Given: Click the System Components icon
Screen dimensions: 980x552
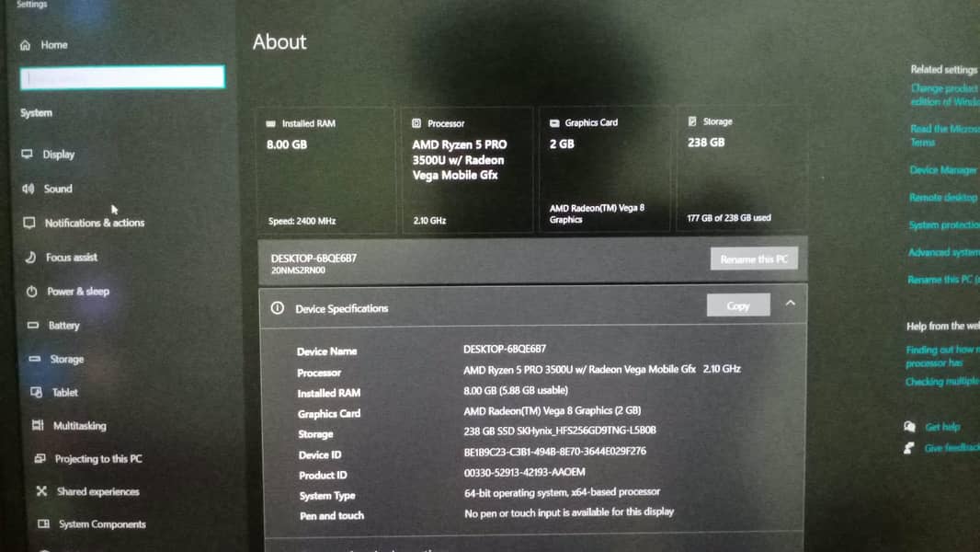Looking at the screenshot, I should click(x=43, y=523).
